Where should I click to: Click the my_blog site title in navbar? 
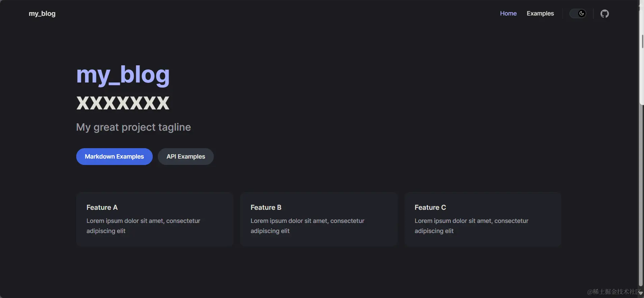pos(42,14)
